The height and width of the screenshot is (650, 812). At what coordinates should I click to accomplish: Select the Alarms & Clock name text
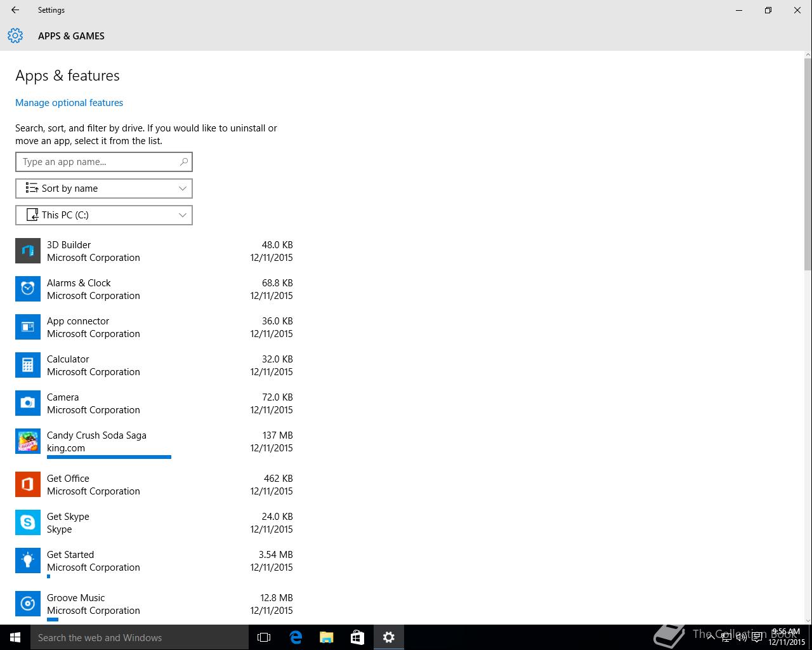tap(79, 283)
